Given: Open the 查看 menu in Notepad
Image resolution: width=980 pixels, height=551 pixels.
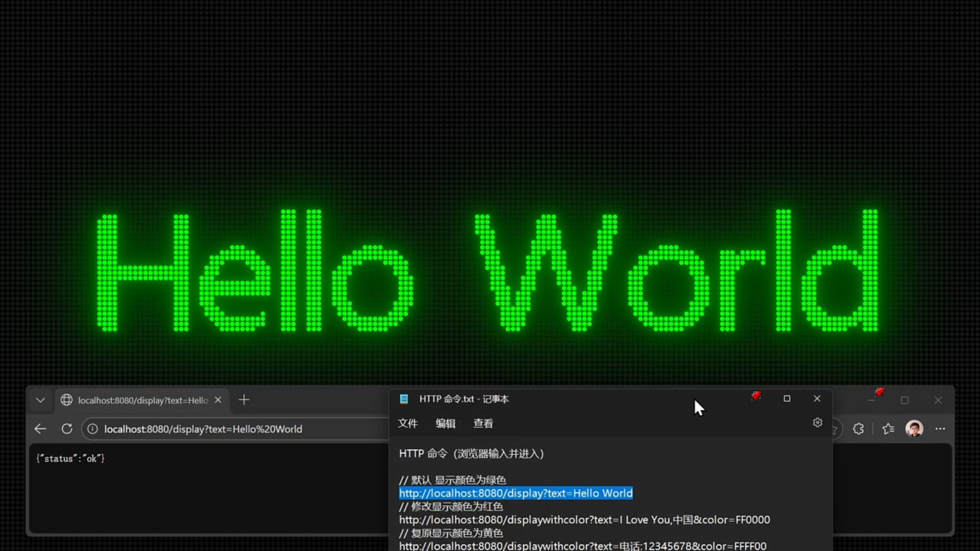Looking at the screenshot, I should (483, 423).
